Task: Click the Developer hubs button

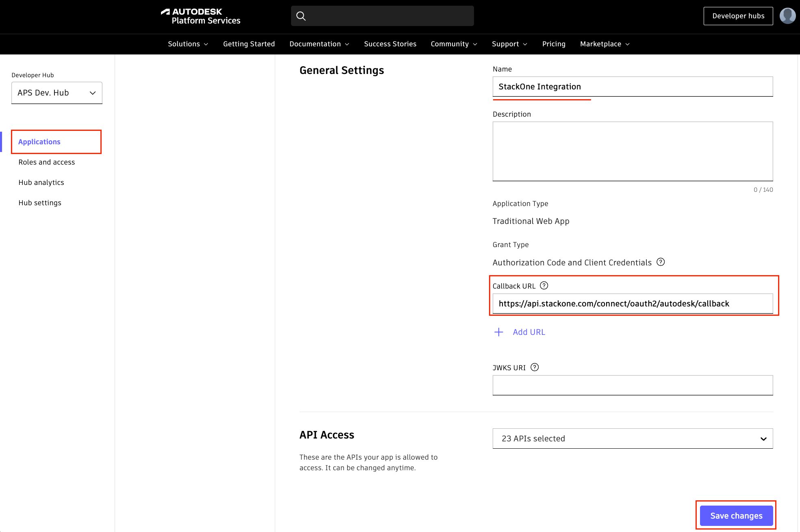Action: tap(738, 16)
